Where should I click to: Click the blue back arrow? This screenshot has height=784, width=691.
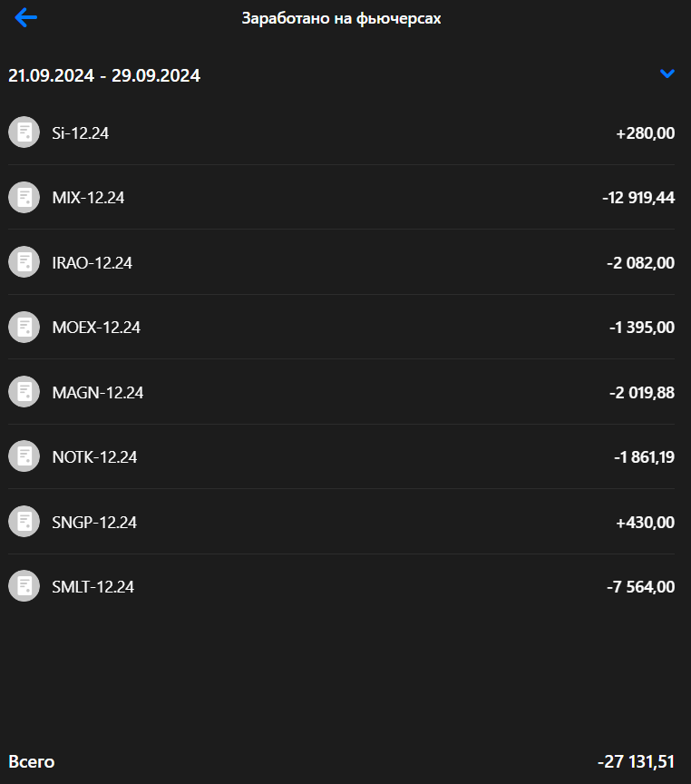click(x=26, y=17)
